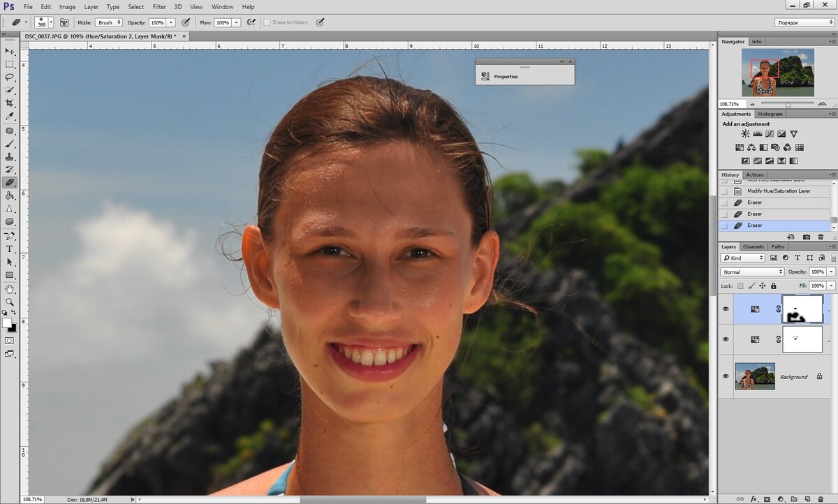This screenshot has height=504, width=838.
Task: Switch to the Paths tab
Action: 777,246
